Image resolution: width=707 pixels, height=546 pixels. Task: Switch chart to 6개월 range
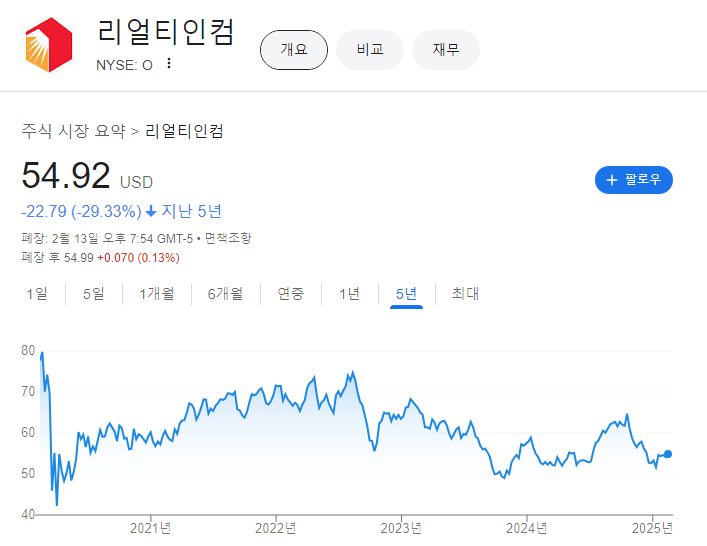225,294
